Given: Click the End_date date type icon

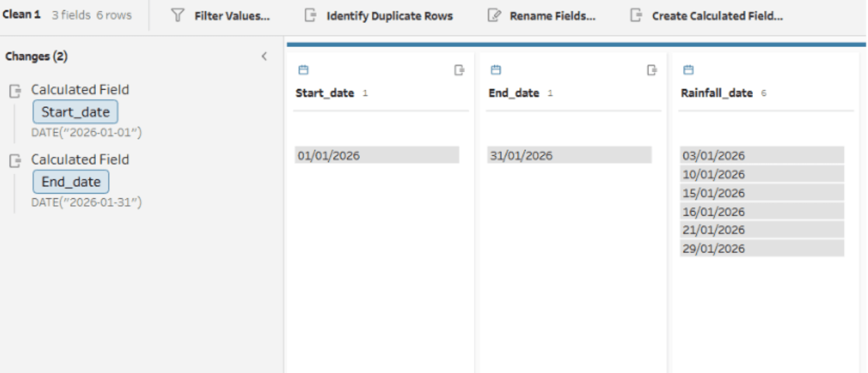Looking at the screenshot, I should [495, 70].
